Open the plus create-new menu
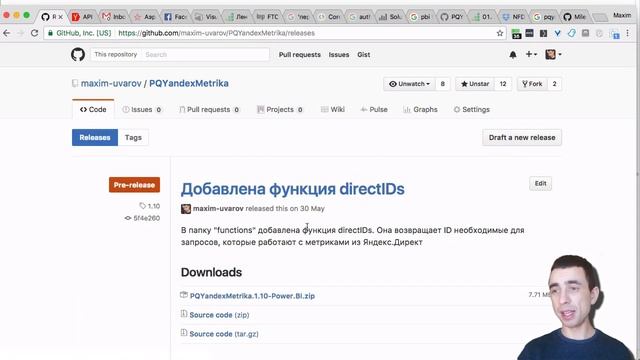Viewport: 640px width, 360px height. [x=531, y=54]
